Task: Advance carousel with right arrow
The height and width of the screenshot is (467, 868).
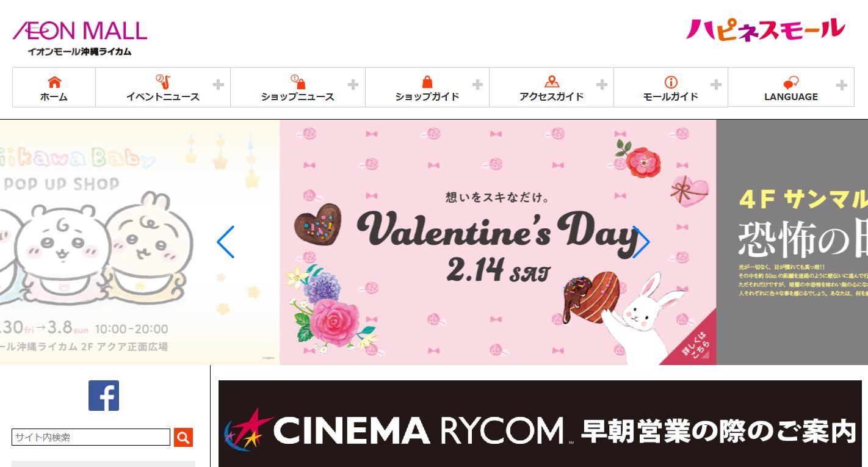Action: (642, 242)
